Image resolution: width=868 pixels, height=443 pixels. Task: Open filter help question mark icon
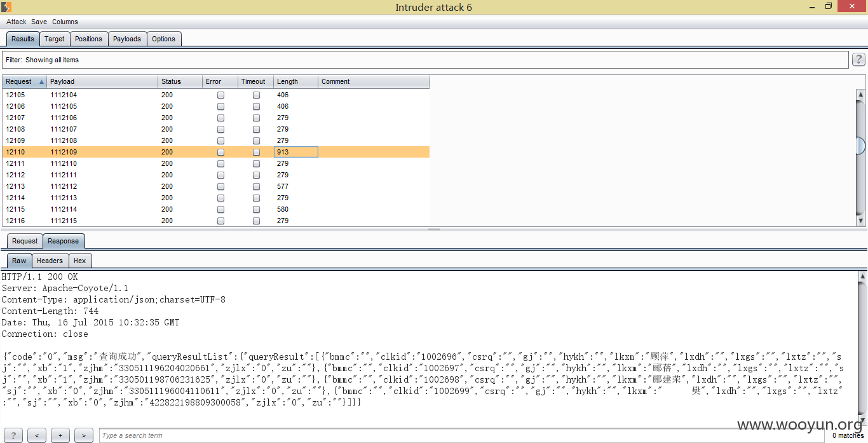858,60
